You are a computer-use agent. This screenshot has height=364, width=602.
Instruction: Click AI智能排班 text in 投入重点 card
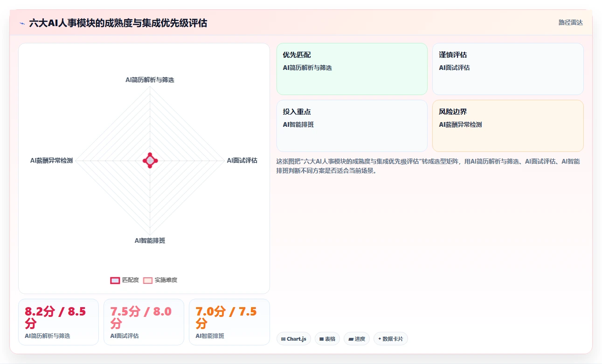298,125
